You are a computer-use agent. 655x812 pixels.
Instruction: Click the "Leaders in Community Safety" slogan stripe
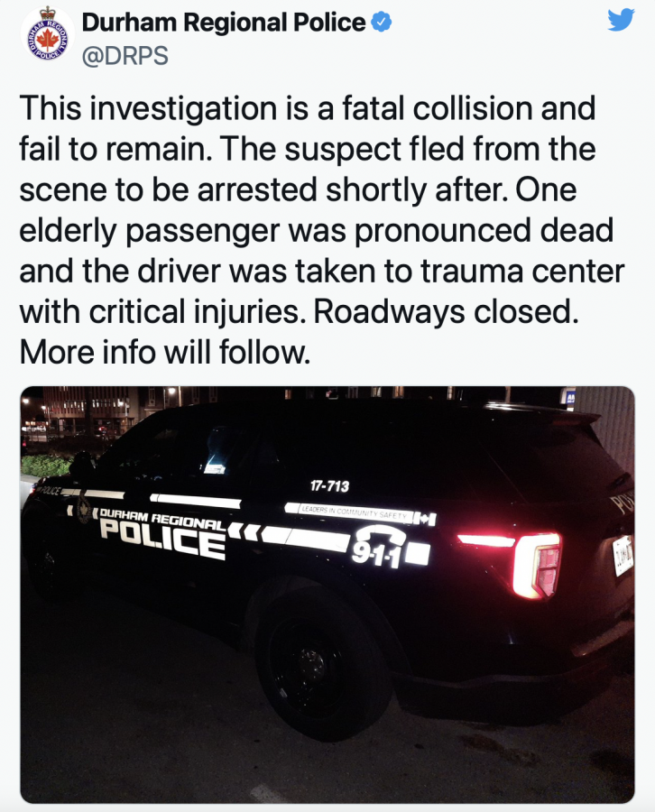pos(352,512)
